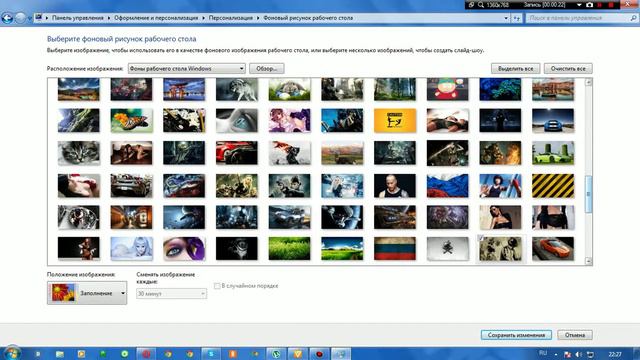Select the green sports car wallpaper
Viewport: 640px width, 360px height.
tap(553, 153)
